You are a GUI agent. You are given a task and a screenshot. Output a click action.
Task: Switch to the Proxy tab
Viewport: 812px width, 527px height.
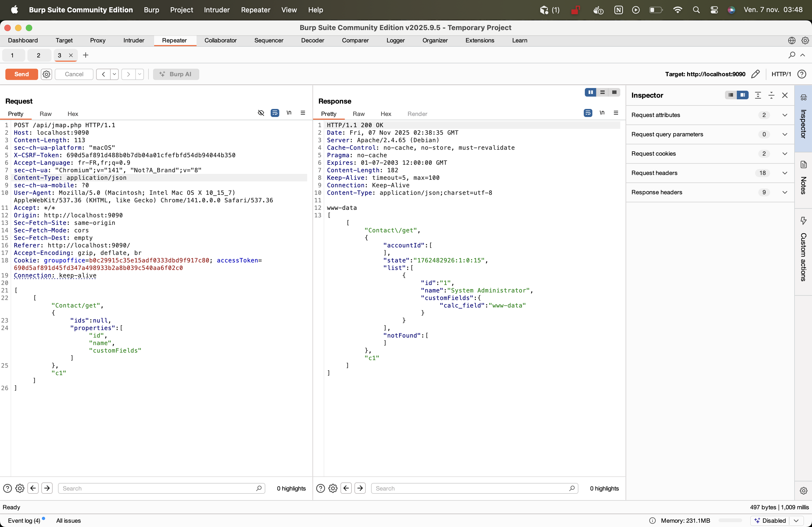(97, 41)
